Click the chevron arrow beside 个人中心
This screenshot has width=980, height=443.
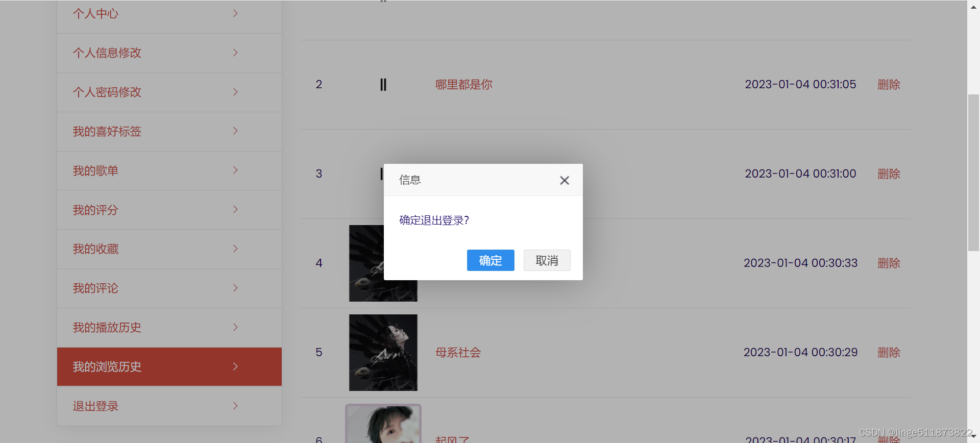[x=235, y=13]
